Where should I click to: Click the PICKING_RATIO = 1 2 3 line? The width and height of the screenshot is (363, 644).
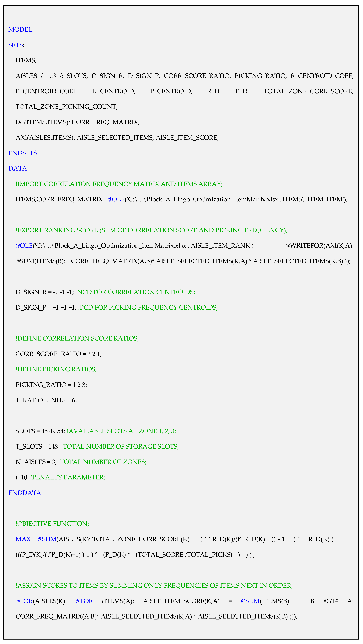coord(51,385)
